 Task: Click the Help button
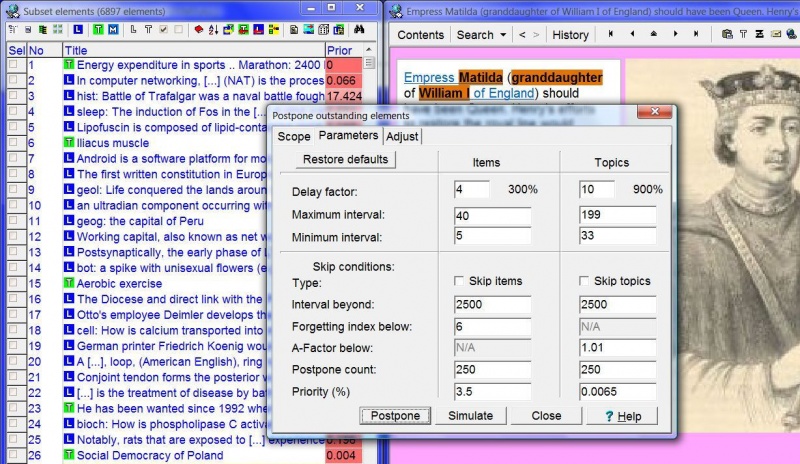622,416
